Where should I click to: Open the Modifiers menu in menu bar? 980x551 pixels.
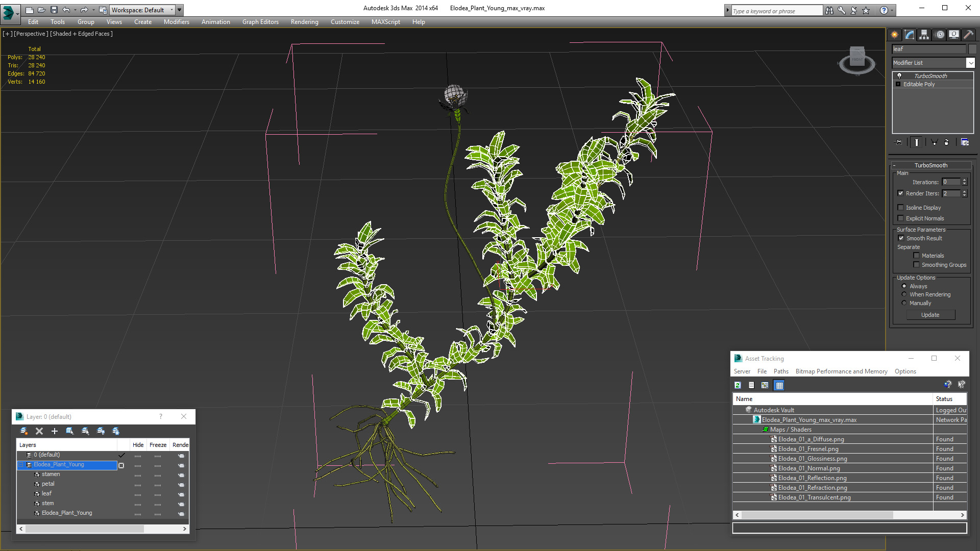point(176,21)
